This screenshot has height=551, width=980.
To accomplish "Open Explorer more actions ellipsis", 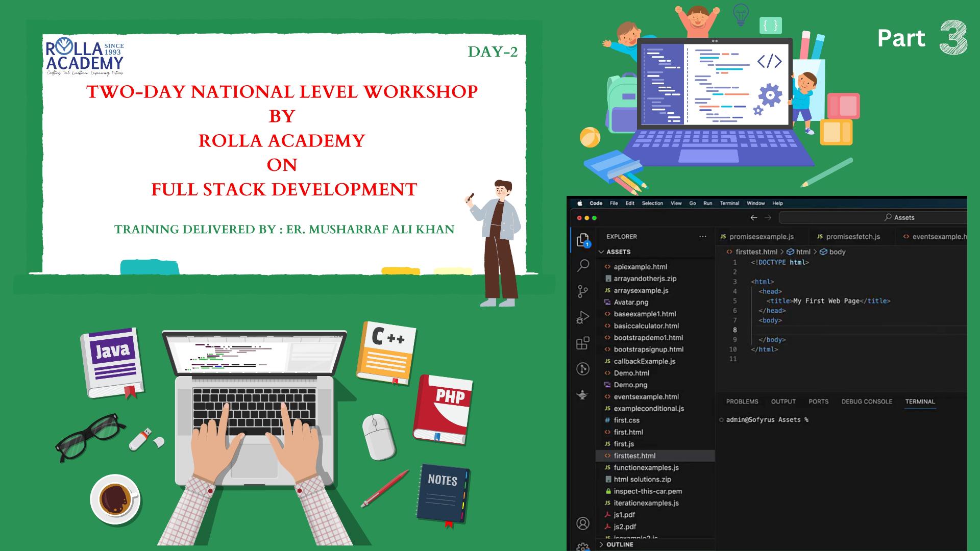I will click(703, 237).
